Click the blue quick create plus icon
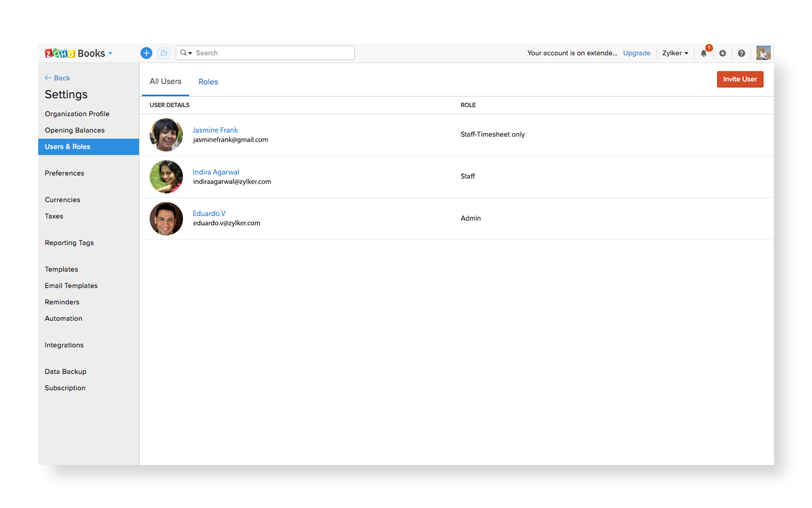This screenshot has width=812, height=508. pyautogui.click(x=146, y=53)
